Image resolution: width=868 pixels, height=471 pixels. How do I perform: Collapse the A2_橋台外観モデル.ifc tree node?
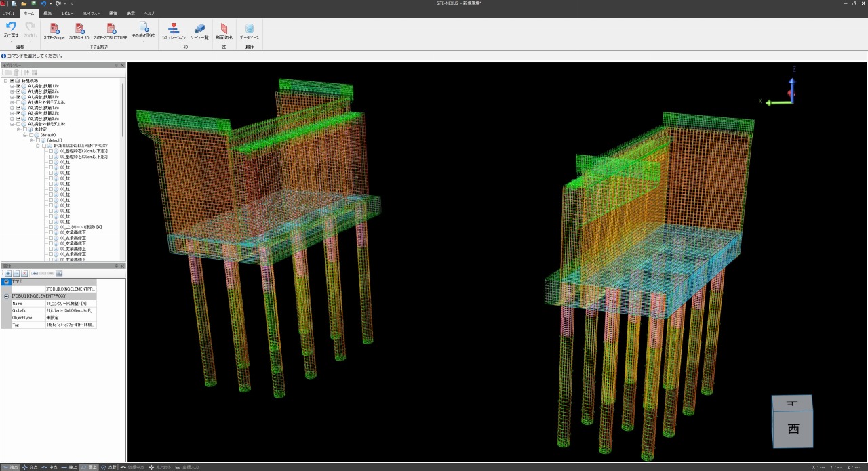pos(12,124)
